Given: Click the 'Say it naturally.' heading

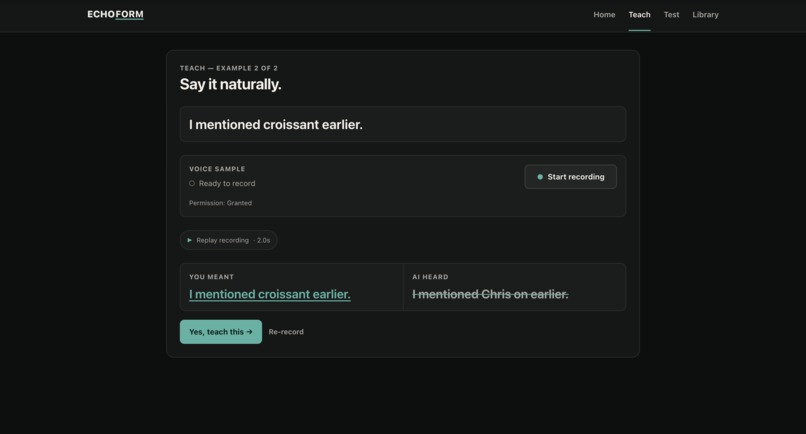Looking at the screenshot, I should [230, 84].
